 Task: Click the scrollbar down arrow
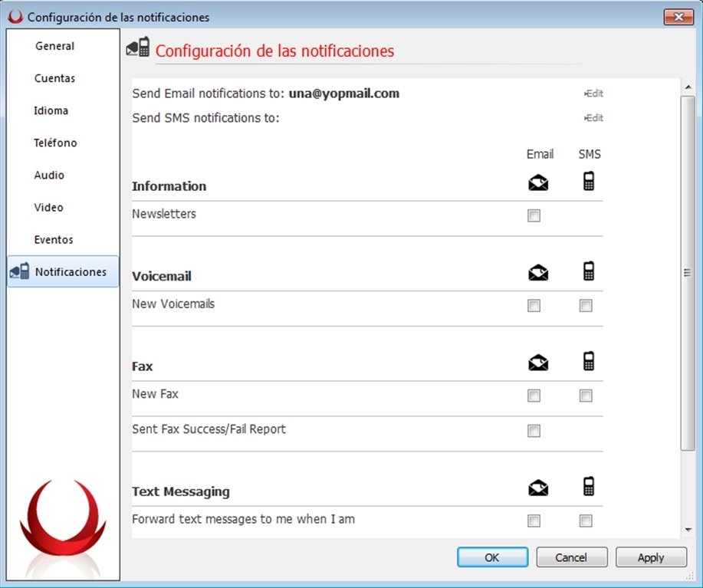[688, 531]
